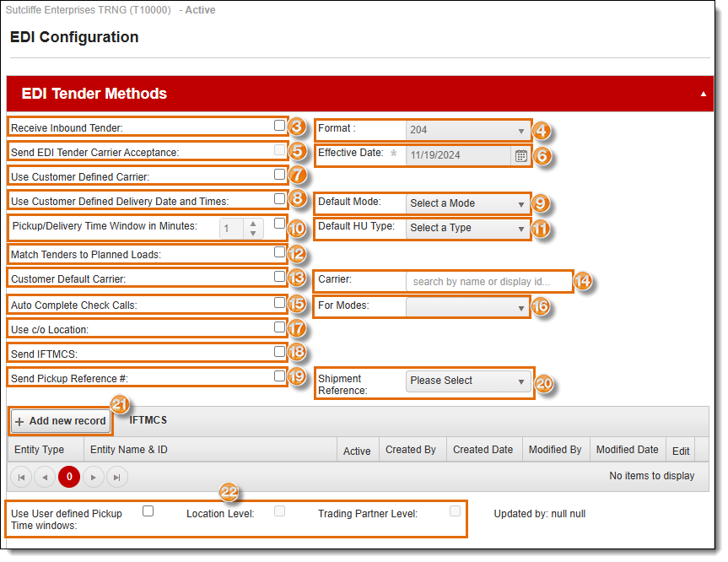Open the Default HU Type dropdown
Viewport: 728px width, 562px height.
click(x=468, y=228)
